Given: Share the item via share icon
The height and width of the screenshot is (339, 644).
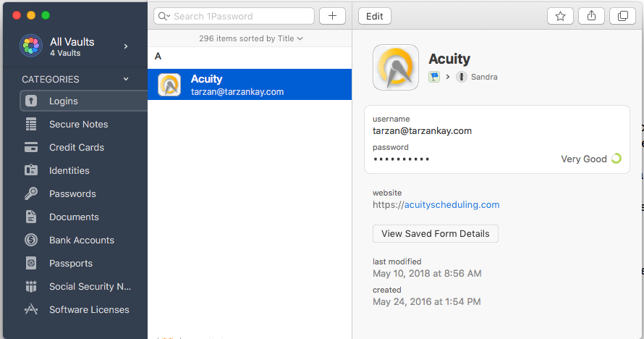Looking at the screenshot, I should (591, 16).
